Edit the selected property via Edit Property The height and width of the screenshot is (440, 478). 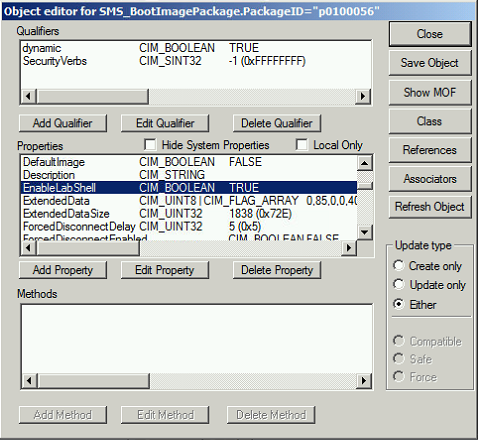[x=165, y=270]
